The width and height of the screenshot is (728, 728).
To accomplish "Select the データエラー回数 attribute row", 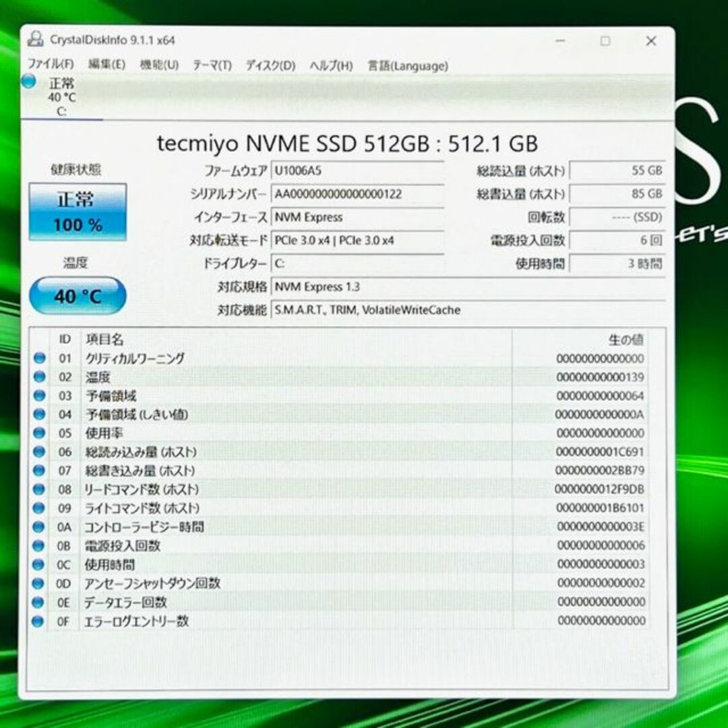I will point(339,602).
